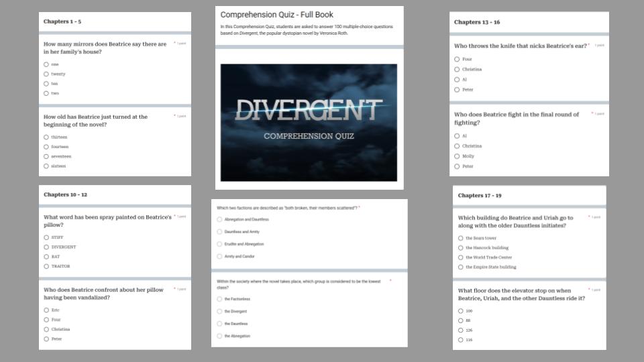The height and width of the screenshot is (362, 644).
Task: Click the quiz description mentioning Veronica Roth
Action: 307,30
